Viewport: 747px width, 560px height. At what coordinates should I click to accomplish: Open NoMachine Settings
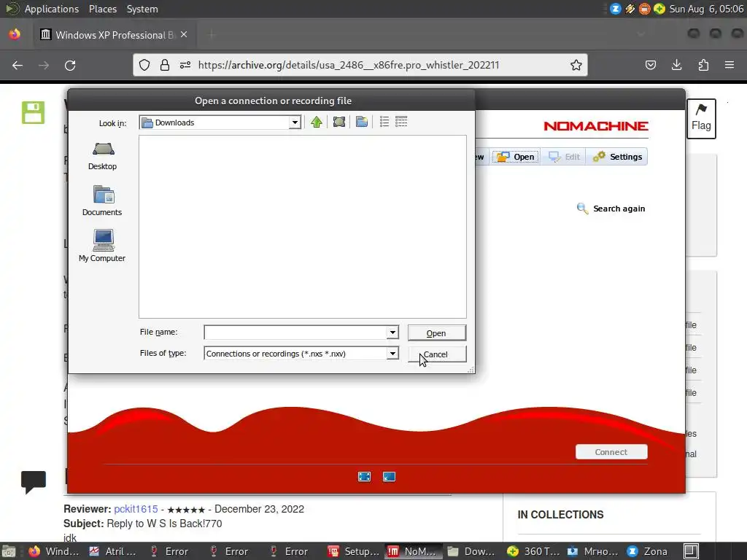[617, 157]
